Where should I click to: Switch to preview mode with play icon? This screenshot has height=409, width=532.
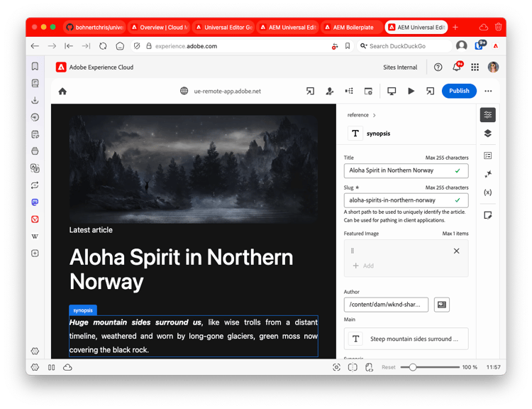tap(411, 91)
